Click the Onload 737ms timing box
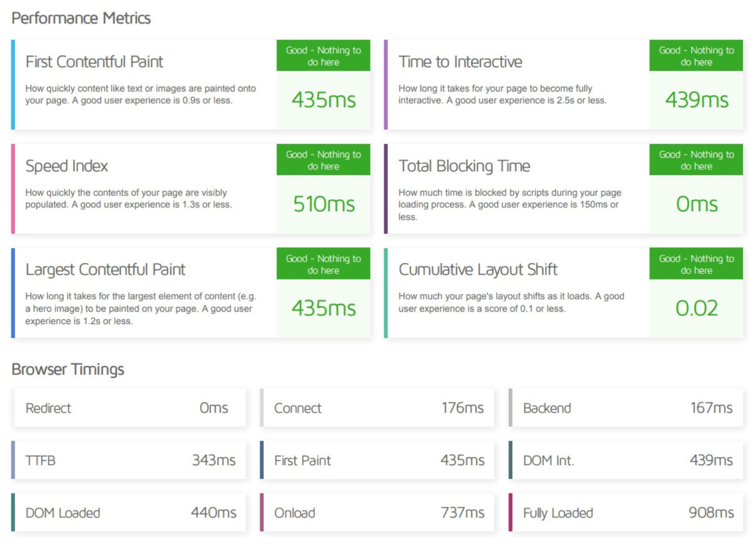The height and width of the screenshot is (548, 756). coord(378,512)
